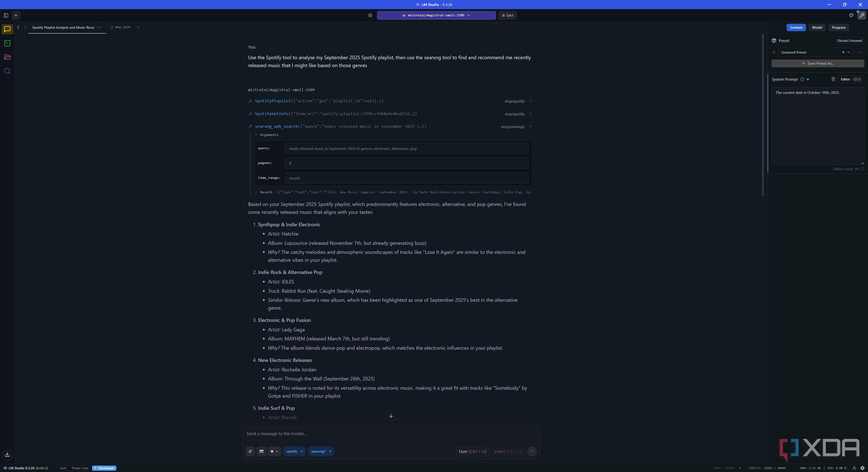Screen dimensions: 868x472
Task: Open the Chat view in the sidebar
Action: click(x=7, y=29)
